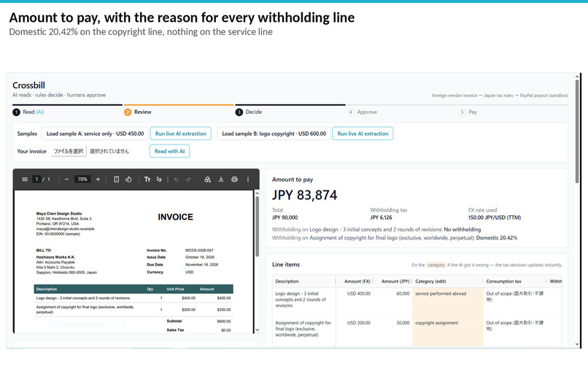
Task: Run live AI extraction for sample B
Action: [363, 134]
